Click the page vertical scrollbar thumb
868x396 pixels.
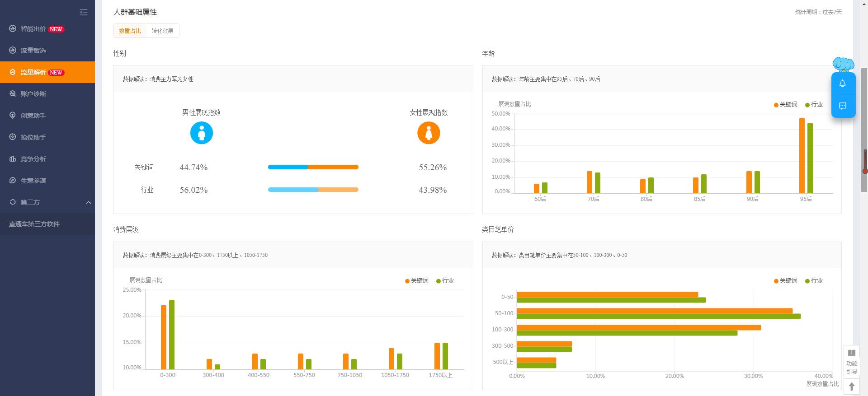tap(864, 130)
